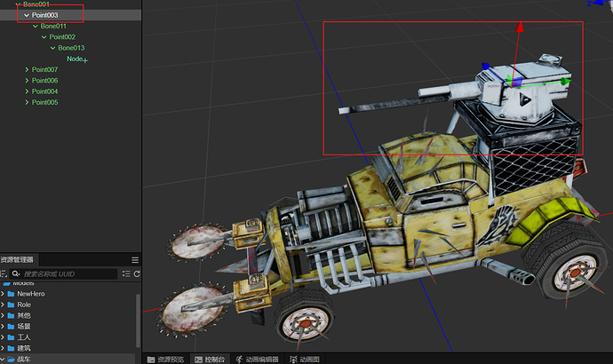Click the blue plane handle on gizmo

pyautogui.click(x=516, y=82)
